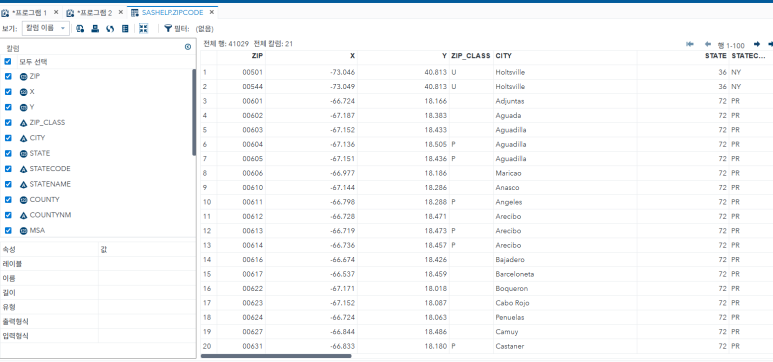Select MSA in the column list
This screenshot has width=773, height=362.
(37, 230)
